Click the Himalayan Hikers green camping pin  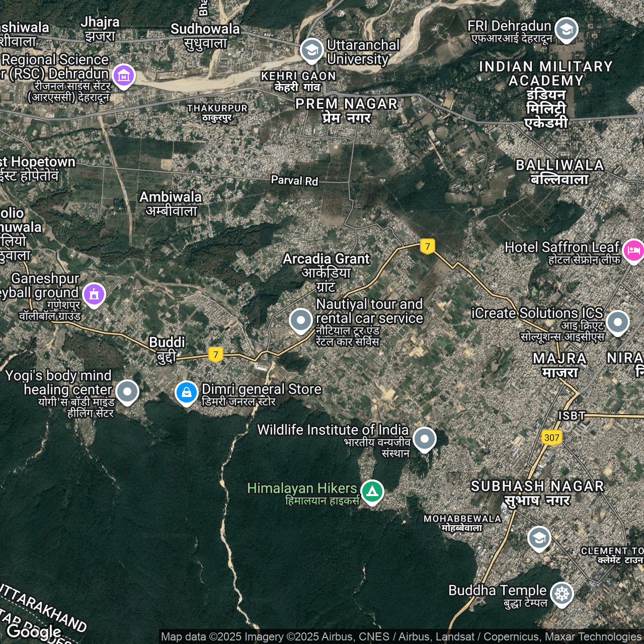click(x=372, y=491)
